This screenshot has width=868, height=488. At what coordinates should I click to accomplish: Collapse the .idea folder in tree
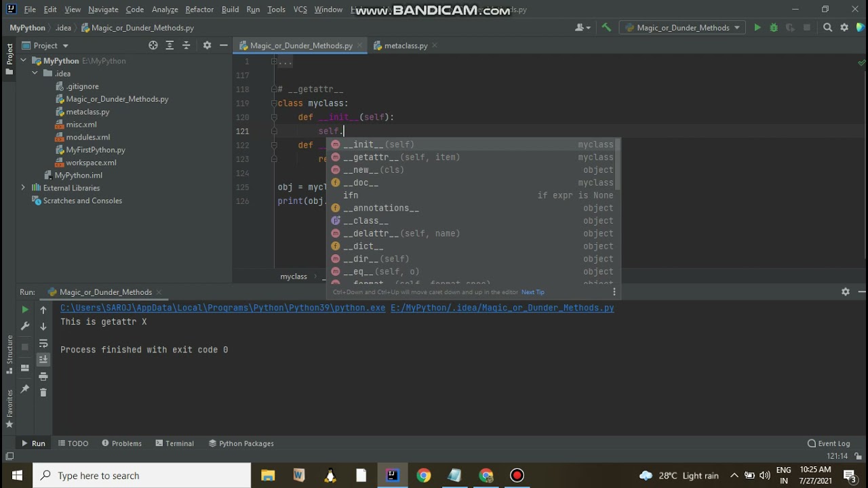pyautogui.click(x=35, y=74)
